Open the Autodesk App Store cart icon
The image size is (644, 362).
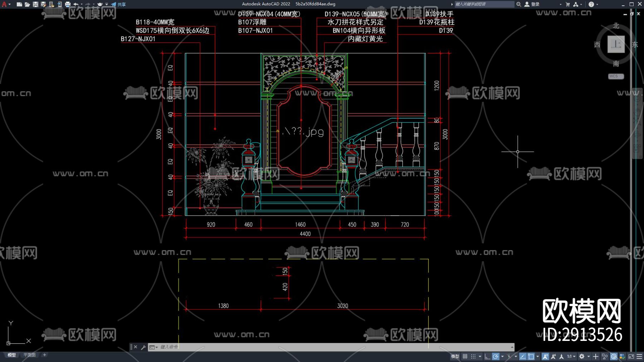coord(568,4)
